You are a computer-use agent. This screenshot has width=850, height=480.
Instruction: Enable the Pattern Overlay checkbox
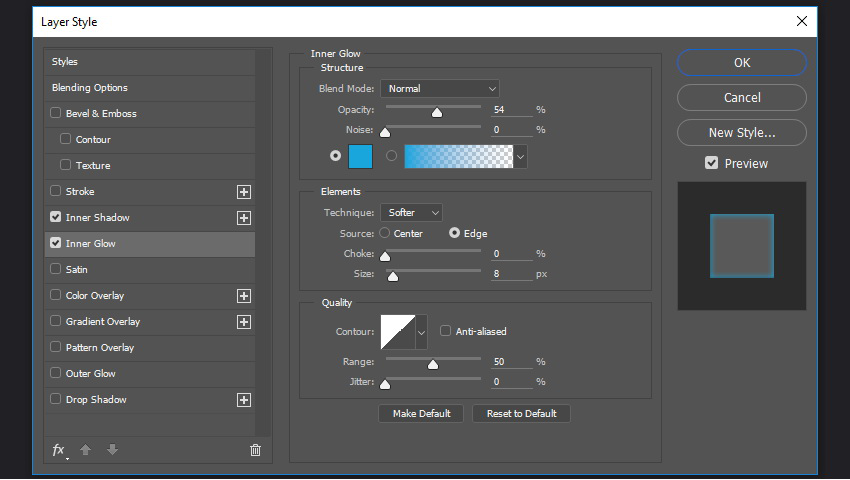55,347
